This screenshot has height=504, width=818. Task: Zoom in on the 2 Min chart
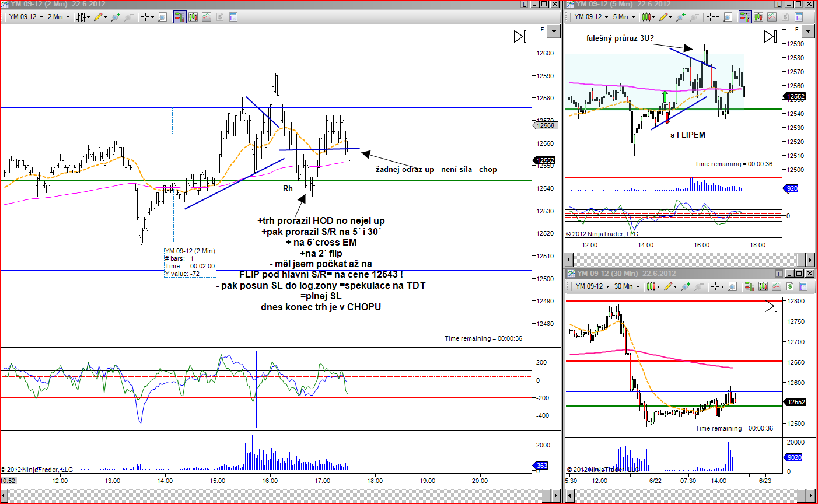point(116,17)
